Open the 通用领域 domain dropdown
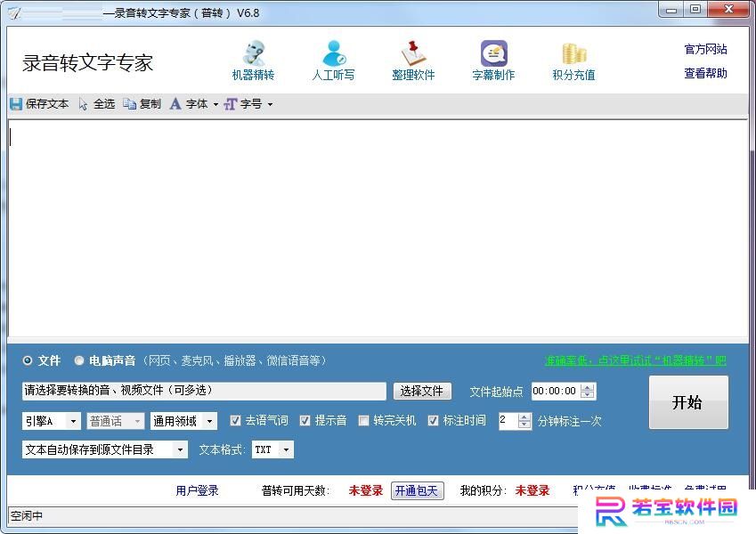Viewport: 756px width, 534px height. [x=183, y=421]
